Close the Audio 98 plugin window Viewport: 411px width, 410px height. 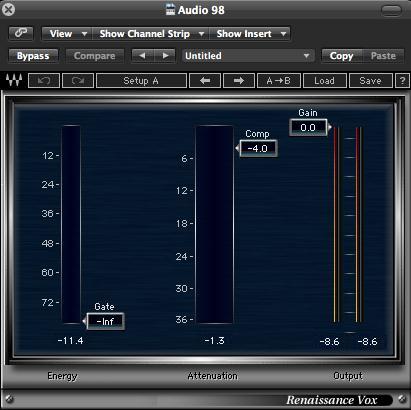coord(8,10)
